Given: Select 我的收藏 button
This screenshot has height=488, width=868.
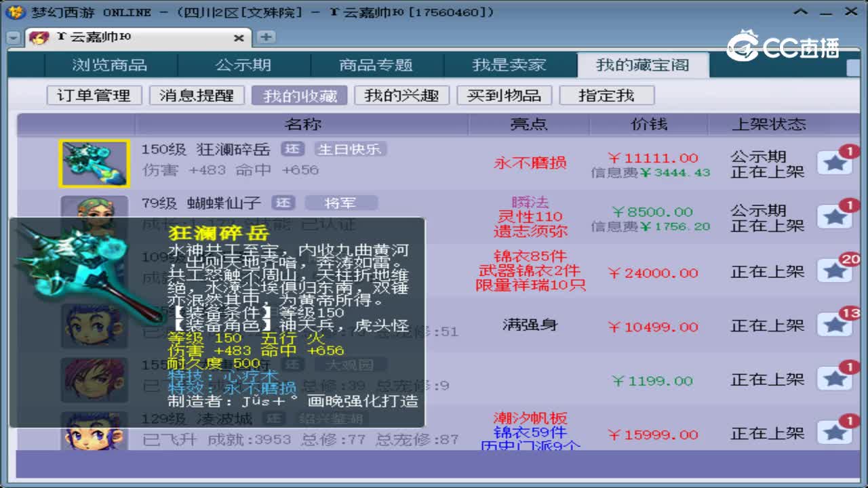Looking at the screenshot, I should pyautogui.click(x=300, y=96).
